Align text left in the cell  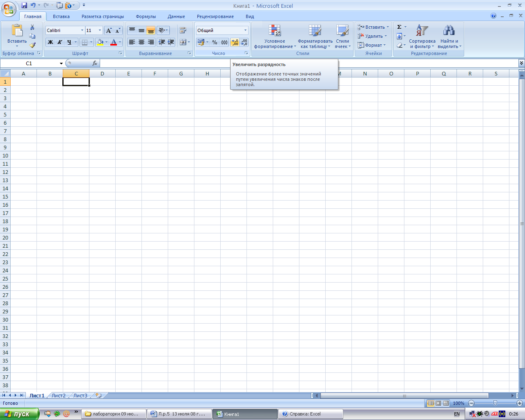(x=132, y=42)
